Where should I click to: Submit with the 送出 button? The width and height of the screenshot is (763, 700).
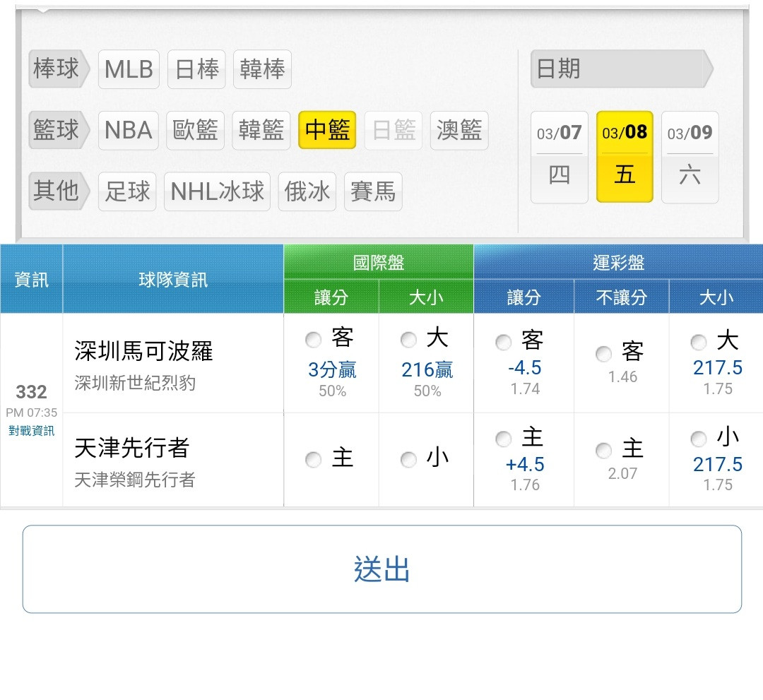click(382, 569)
